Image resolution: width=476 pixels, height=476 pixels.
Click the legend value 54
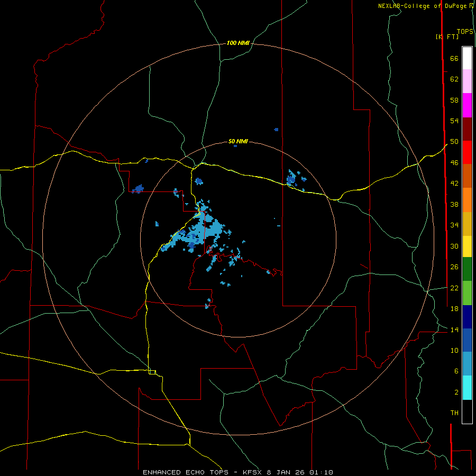454,121
